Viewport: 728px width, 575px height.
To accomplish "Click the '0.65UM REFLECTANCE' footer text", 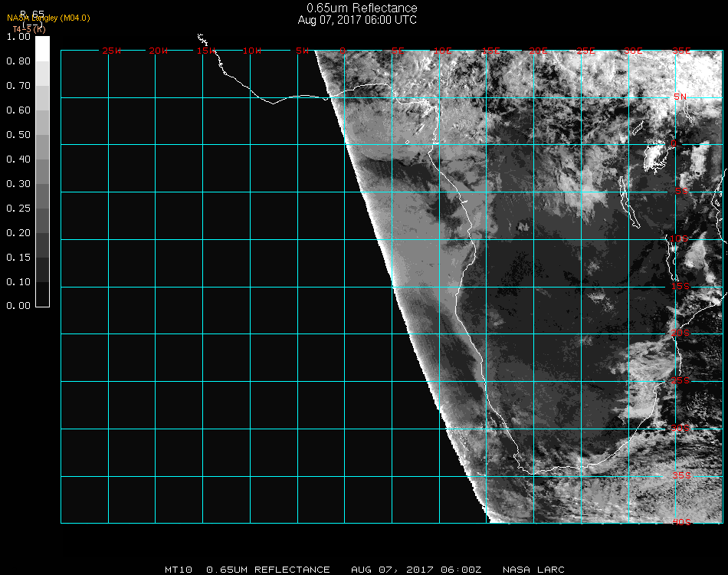I will 268,570.
